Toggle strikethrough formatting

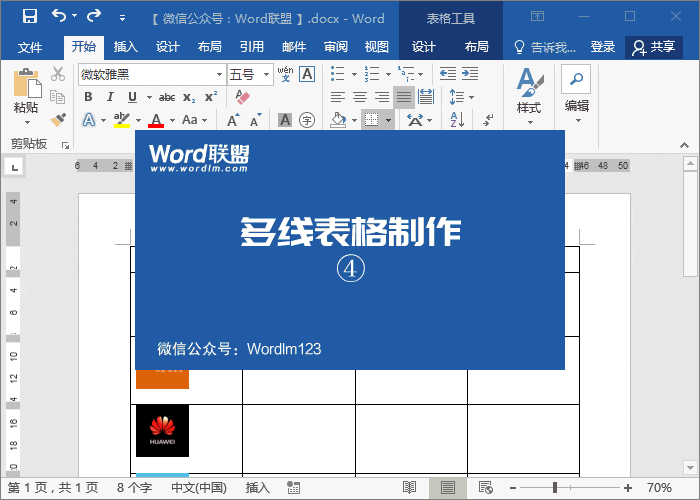pyautogui.click(x=167, y=97)
